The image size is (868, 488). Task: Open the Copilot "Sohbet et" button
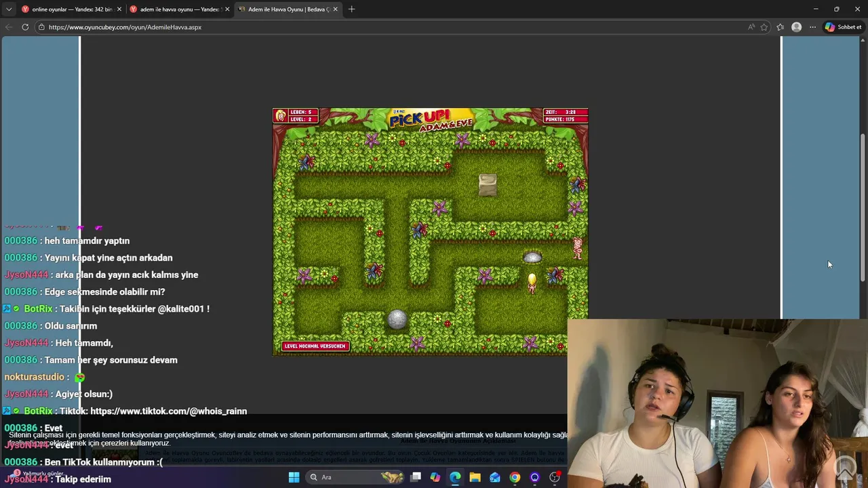[843, 27]
